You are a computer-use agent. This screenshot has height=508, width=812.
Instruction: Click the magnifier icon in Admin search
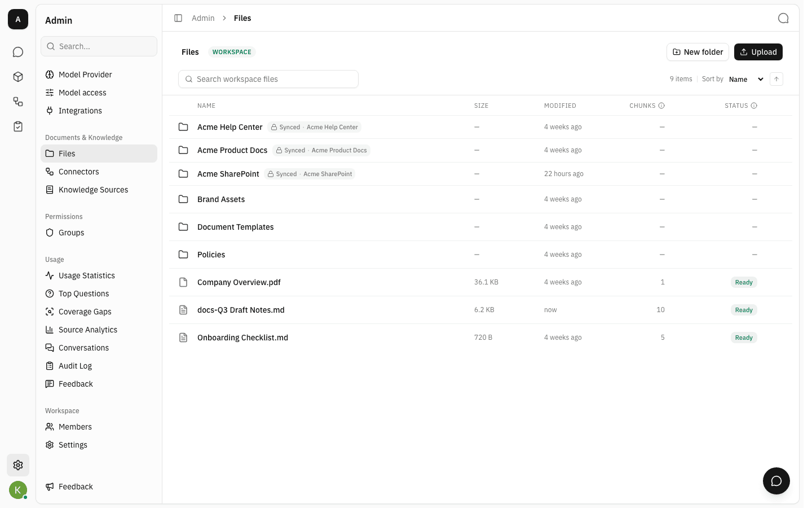click(51, 46)
